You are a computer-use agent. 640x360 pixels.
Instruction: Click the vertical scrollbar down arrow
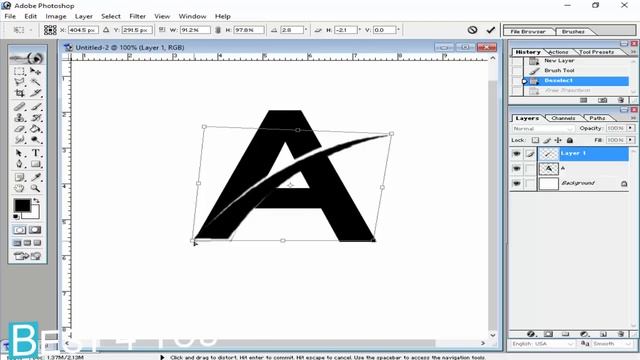pyautogui.click(x=493, y=335)
